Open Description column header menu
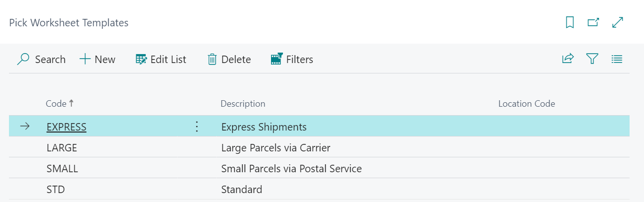The width and height of the screenshot is (644, 202). tap(243, 104)
